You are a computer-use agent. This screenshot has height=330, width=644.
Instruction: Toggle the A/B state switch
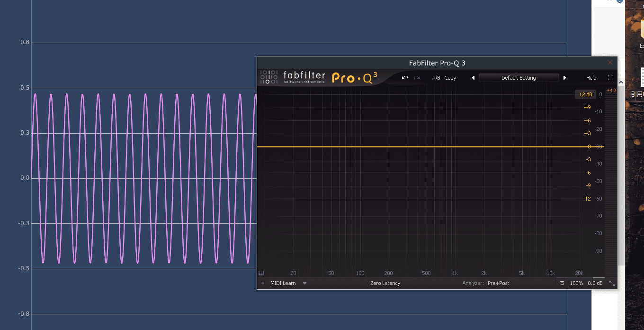coord(436,78)
